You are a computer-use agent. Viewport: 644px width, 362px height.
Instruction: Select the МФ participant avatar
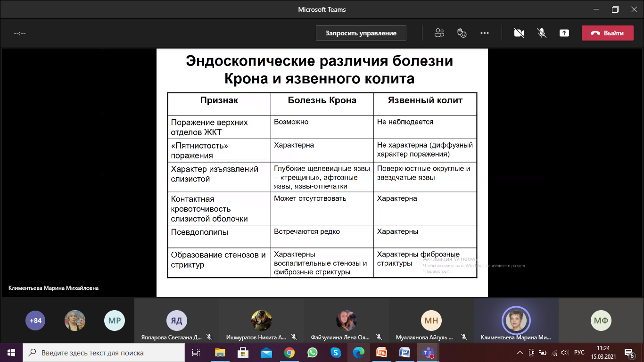[601, 321]
